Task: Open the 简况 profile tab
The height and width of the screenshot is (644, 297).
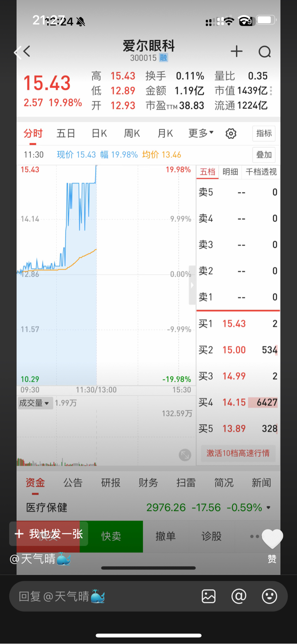Action: click(224, 483)
